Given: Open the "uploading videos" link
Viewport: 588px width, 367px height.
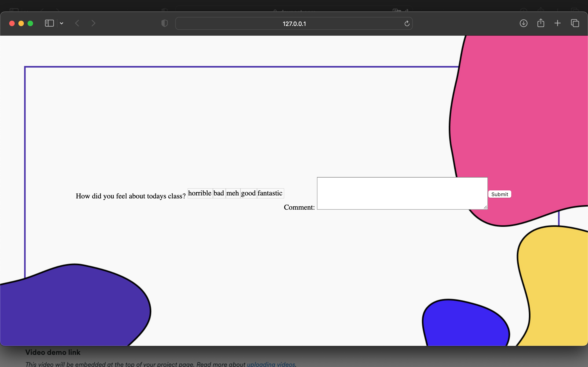Looking at the screenshot, I should coord(271,364).
